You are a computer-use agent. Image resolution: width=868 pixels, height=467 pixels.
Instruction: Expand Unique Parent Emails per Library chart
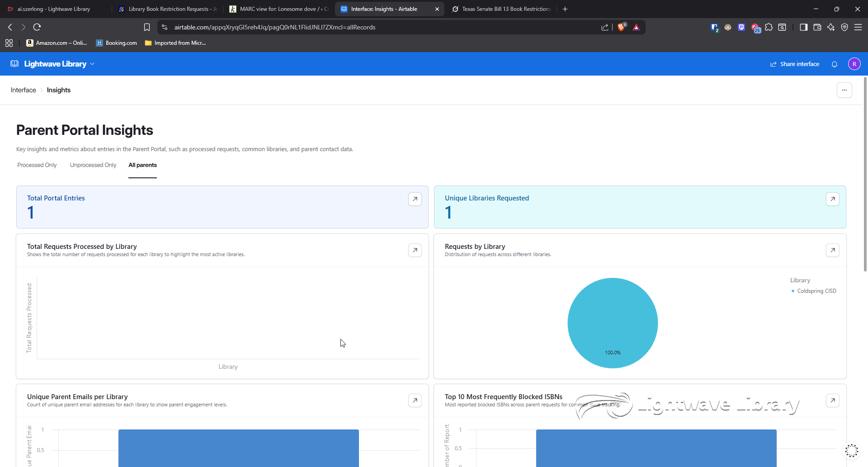click(x=415, y=400)
